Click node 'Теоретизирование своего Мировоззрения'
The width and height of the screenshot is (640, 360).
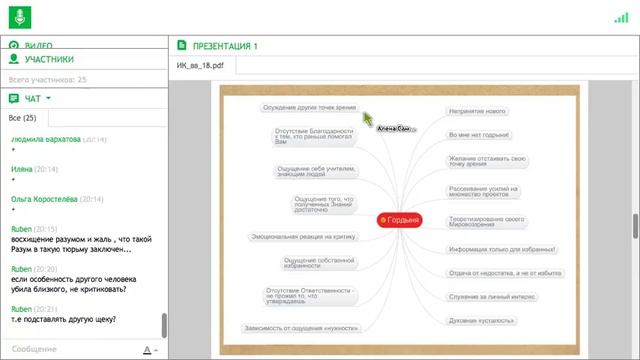click(487, 221)
